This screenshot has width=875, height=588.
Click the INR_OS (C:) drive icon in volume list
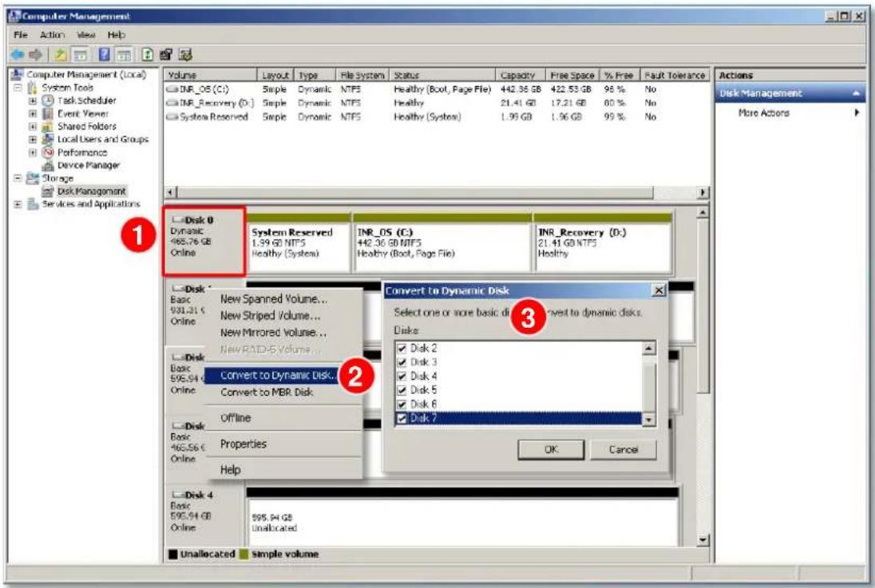tap(172, 89)
